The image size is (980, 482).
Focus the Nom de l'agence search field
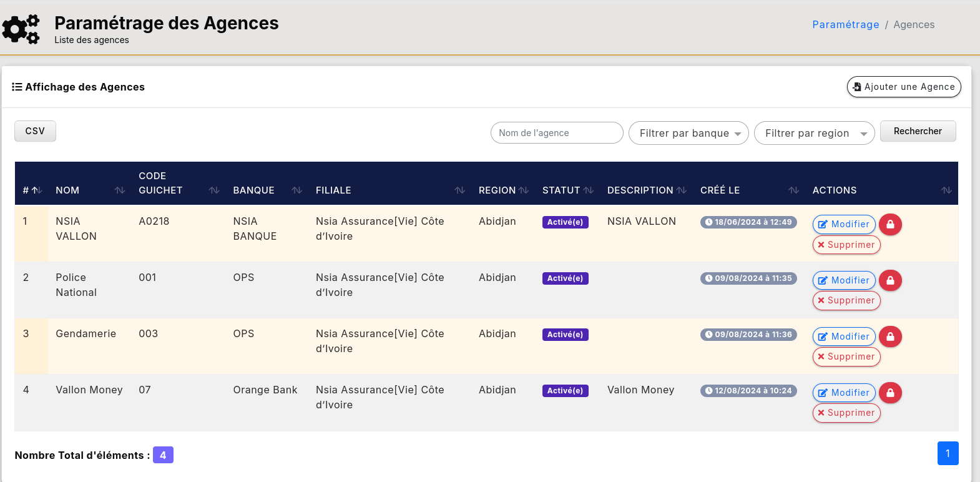[556, 133]
